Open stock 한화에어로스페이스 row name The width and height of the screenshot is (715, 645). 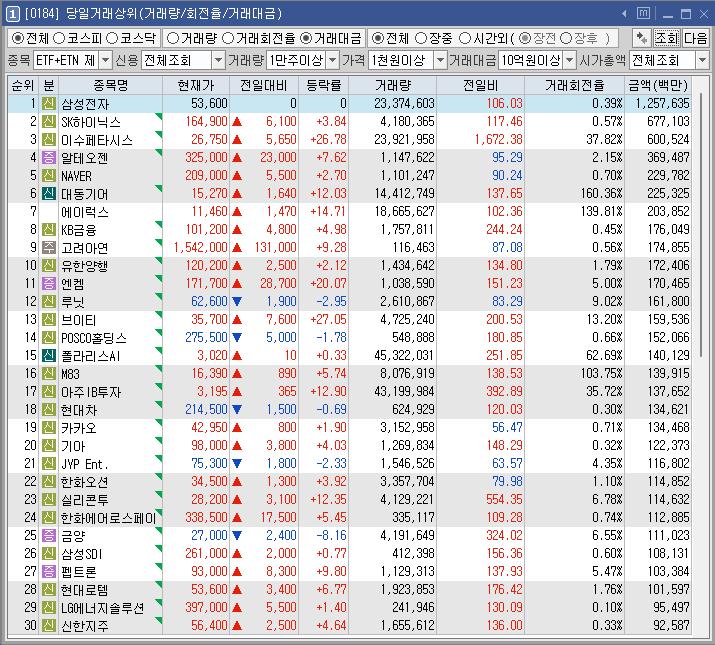point(109,518)
